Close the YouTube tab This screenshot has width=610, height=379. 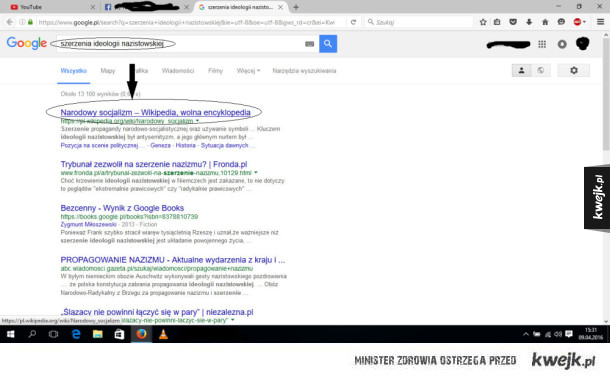pyautogui.click(x=93, y=7)
